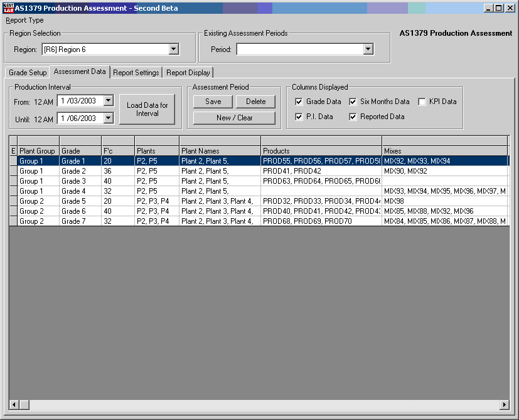Open the From date picker dropdown

tap(109, 100)
